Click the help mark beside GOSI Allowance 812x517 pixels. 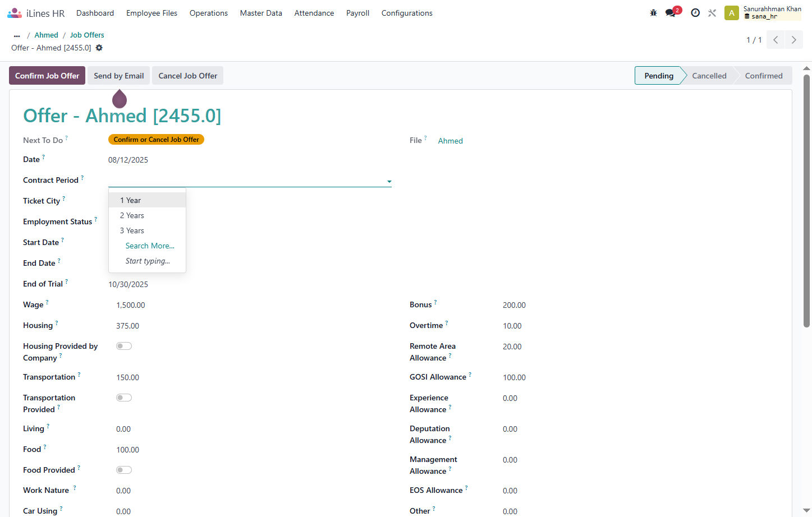(x=470, y=375)
